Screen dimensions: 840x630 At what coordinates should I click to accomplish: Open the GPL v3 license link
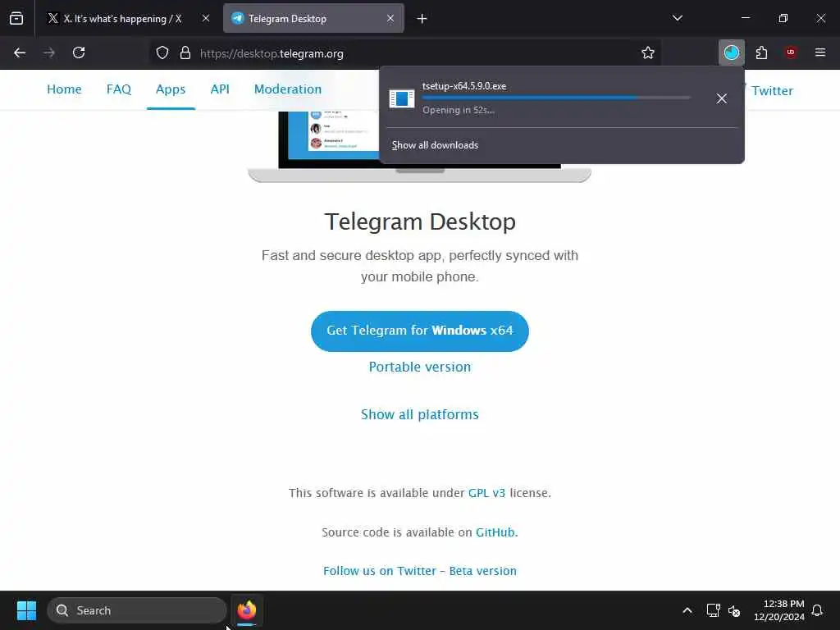(487, 493)
